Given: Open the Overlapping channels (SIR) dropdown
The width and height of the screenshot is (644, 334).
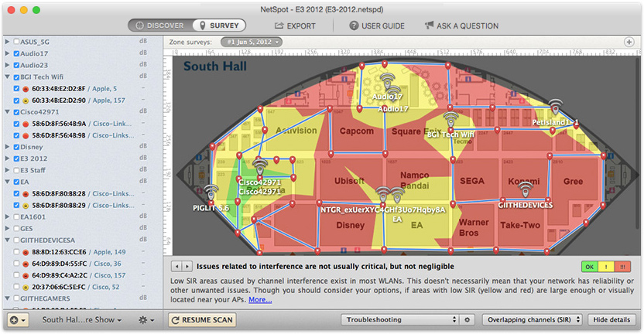Looking at the screenshot, I should tap(533, 319).
